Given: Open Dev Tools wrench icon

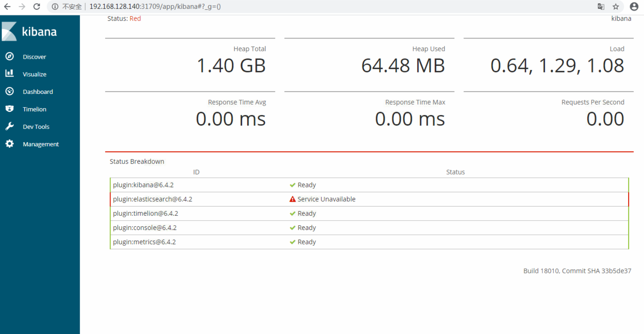Looking at the screenshot, I should [x=10, y=126].
